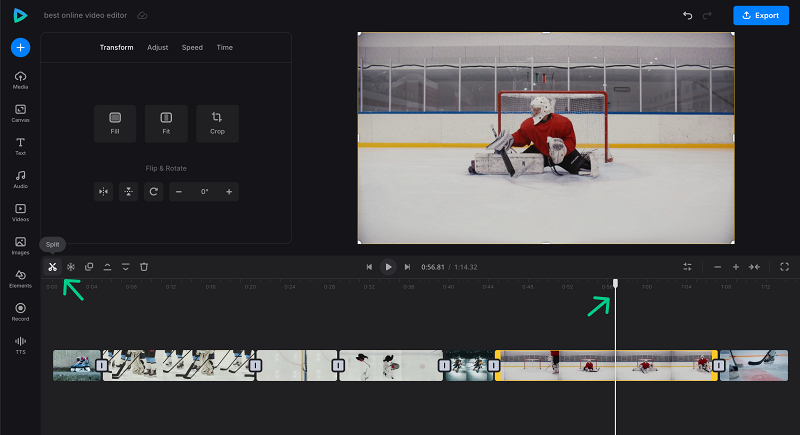
Task: Zoom out the timeline with the minus icon
Action: coord(717,267)
